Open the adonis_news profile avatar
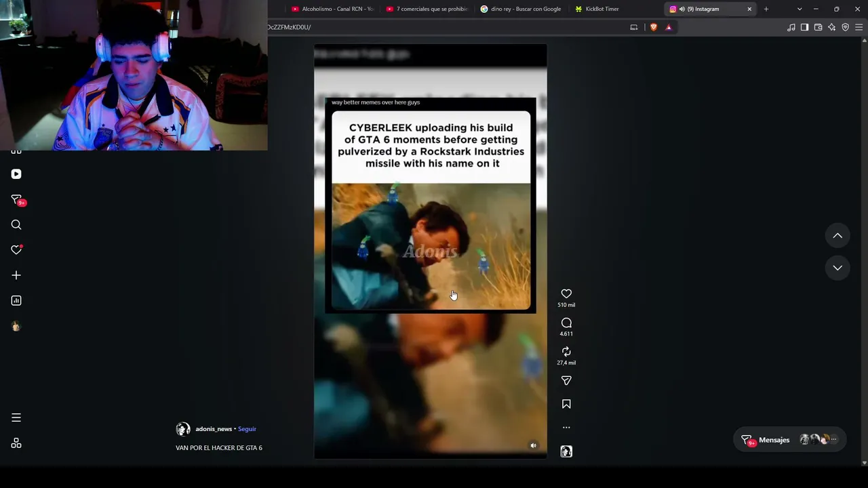 (183, 429)
